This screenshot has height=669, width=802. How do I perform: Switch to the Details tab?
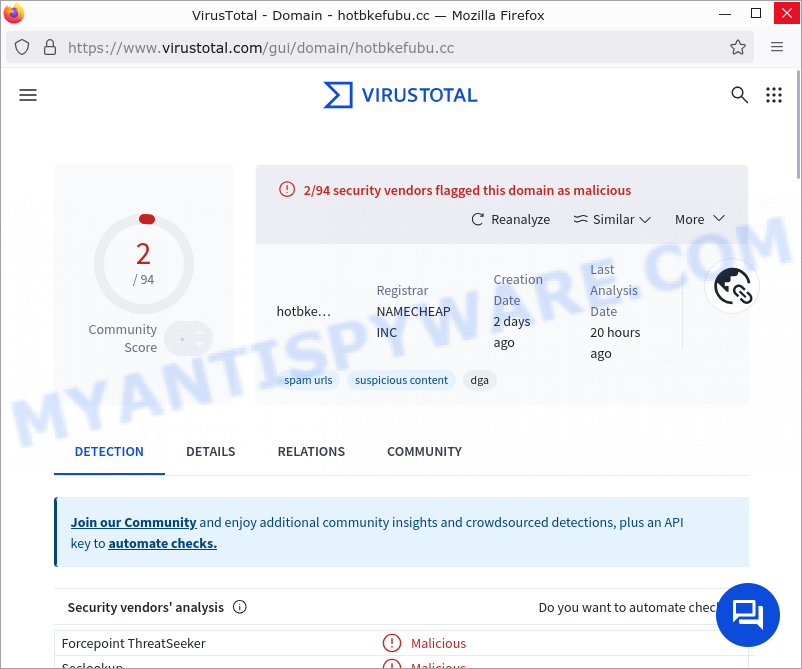[210, 451]
